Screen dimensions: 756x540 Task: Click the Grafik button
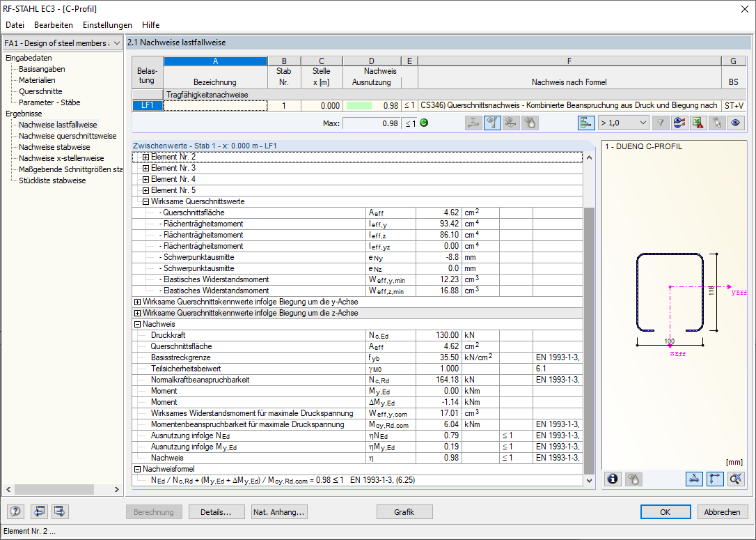coord(404,512)
